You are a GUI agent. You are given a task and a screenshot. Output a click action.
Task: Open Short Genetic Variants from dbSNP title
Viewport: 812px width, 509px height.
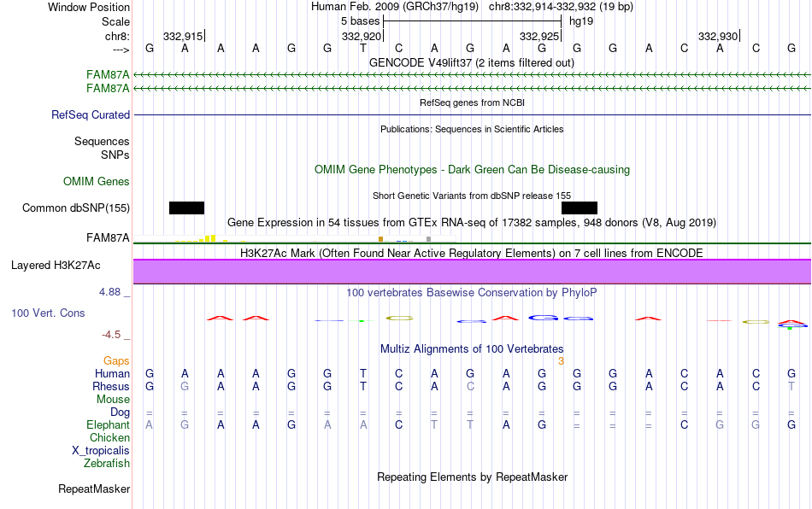coord(472,196)
